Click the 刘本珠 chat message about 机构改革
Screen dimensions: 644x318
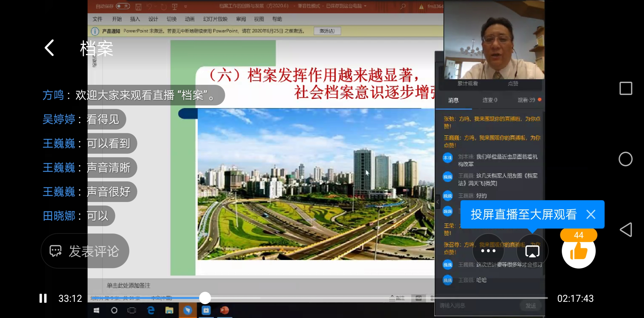click(x=498, y=160)
